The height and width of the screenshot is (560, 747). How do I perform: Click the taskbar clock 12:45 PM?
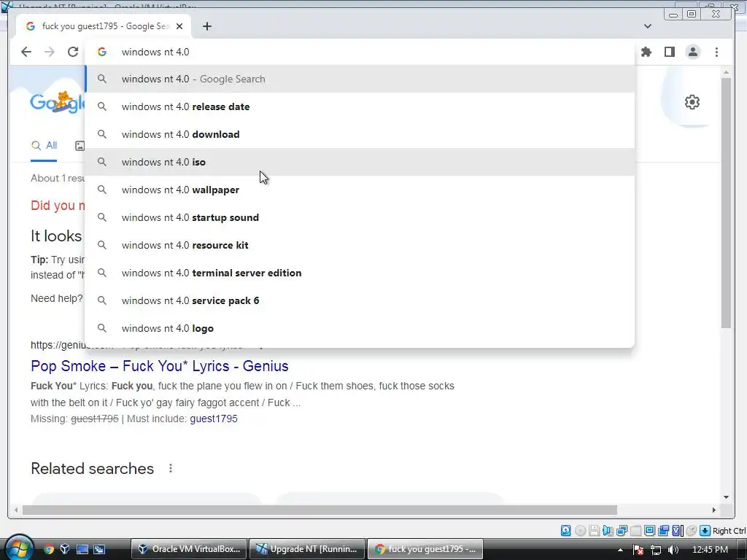pos(710,550)
